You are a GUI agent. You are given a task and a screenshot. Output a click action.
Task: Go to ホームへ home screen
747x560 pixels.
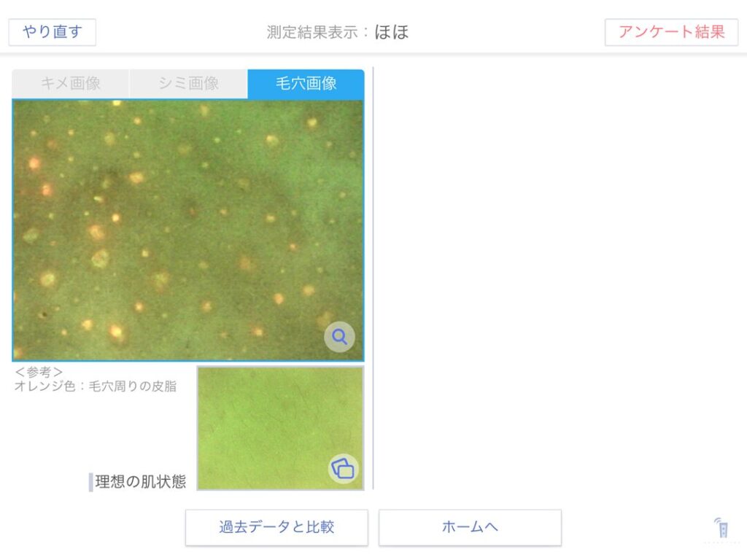(470, 527)
